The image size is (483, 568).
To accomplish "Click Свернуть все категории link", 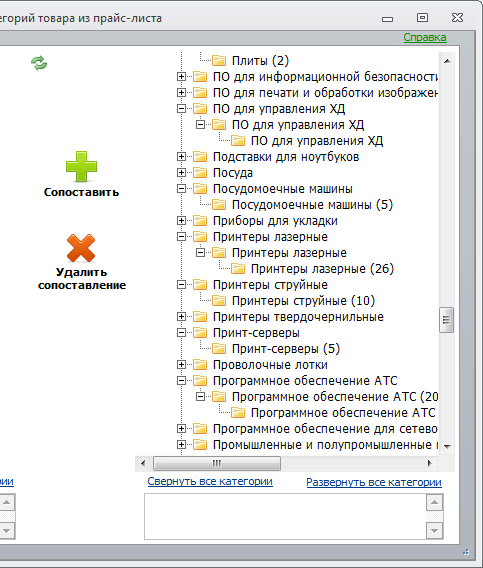I will tap(210, 481).
